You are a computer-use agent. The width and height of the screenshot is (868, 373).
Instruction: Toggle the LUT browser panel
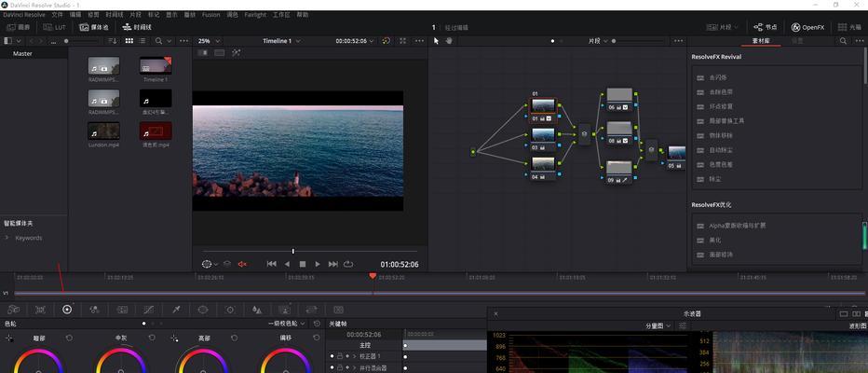coord(55,27)
